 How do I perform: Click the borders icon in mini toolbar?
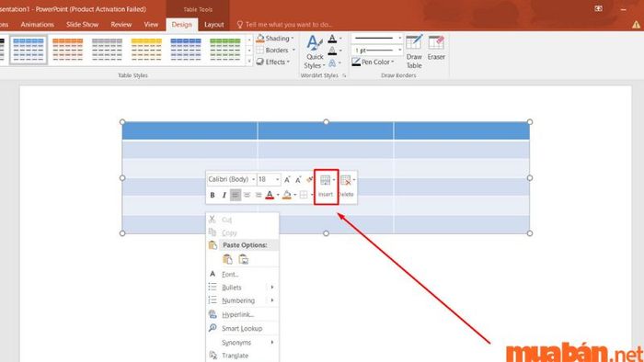(304, 195)
